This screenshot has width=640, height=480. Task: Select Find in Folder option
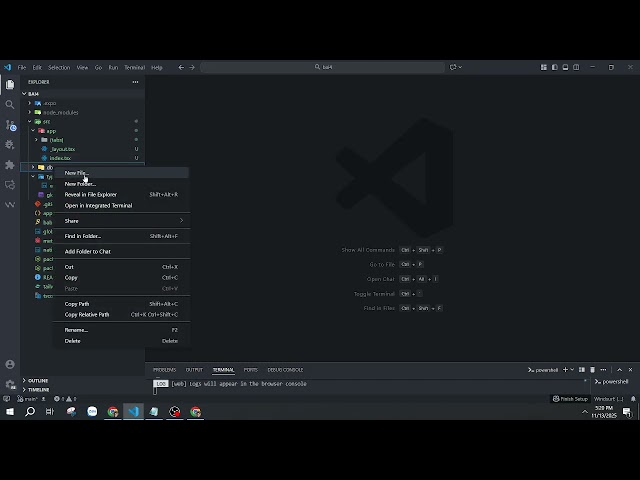pyautogui.click(x=121, y=236)
